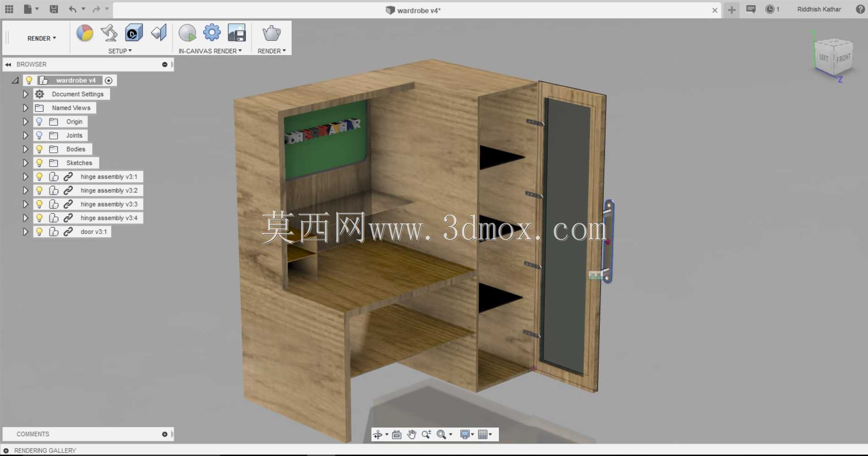
Task: Expand door v3:1 arrow
Action: [25, 232]
